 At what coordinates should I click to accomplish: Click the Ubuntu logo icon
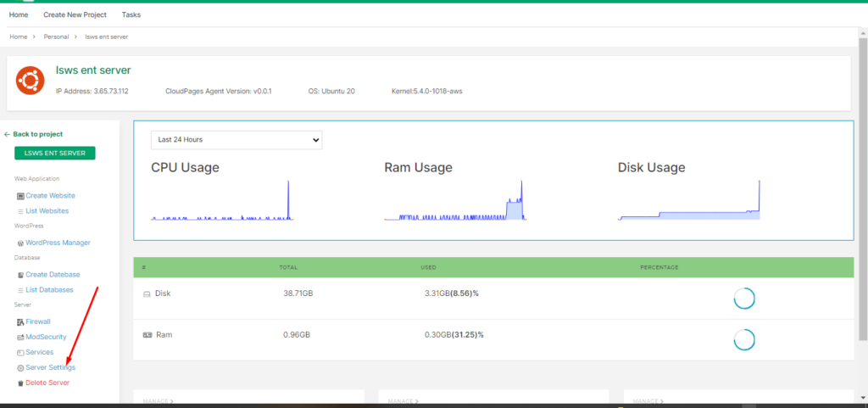point(31,81)
